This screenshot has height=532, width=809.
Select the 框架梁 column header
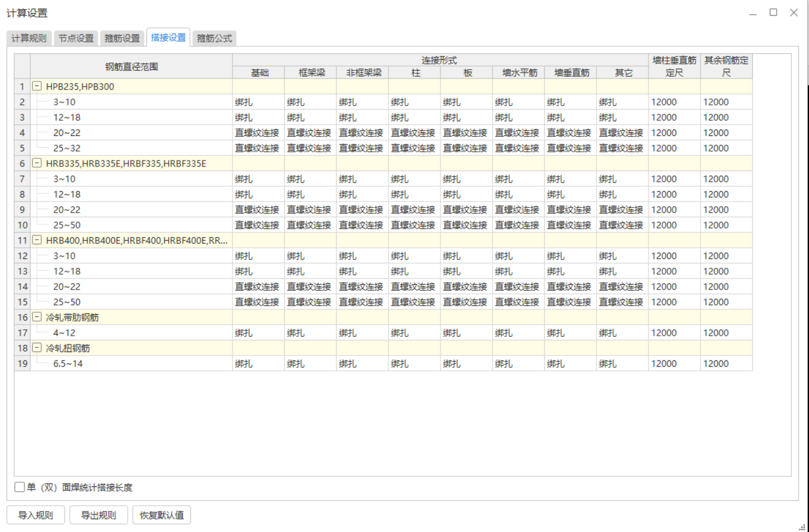click(x=311, y=73)
